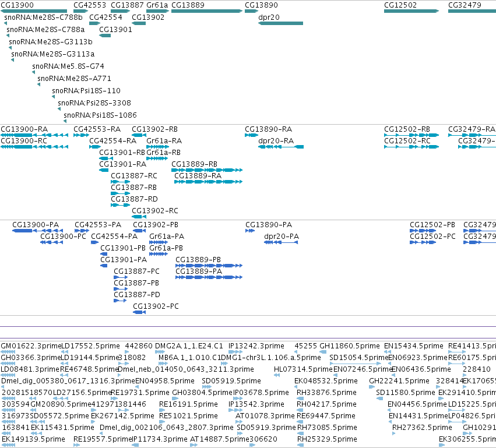This screenshot has width=496, height=448.
Task: Select EST GM01622.3prime label
Action: (x=31, y=346)
